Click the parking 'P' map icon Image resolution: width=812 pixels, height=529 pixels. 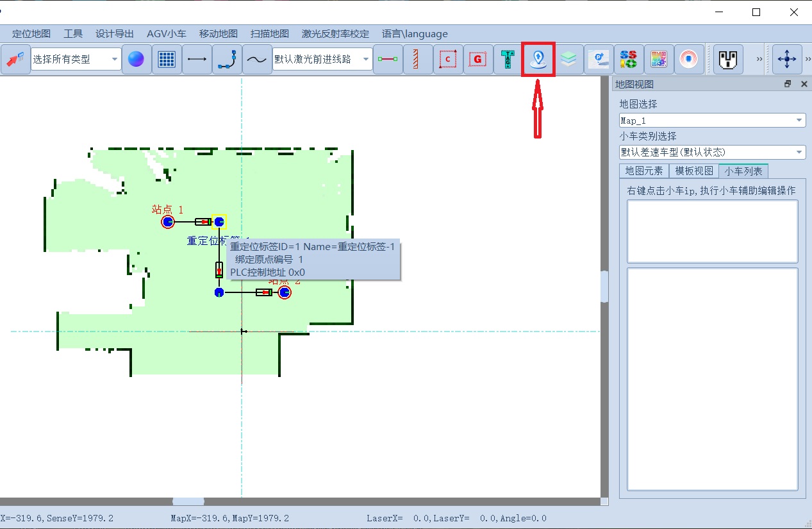click(599, 60)
